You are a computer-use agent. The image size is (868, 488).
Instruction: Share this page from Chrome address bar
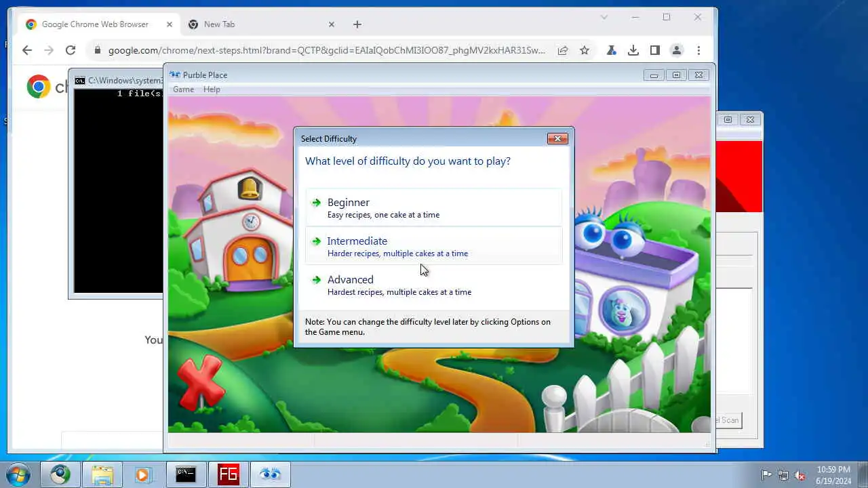563,50
